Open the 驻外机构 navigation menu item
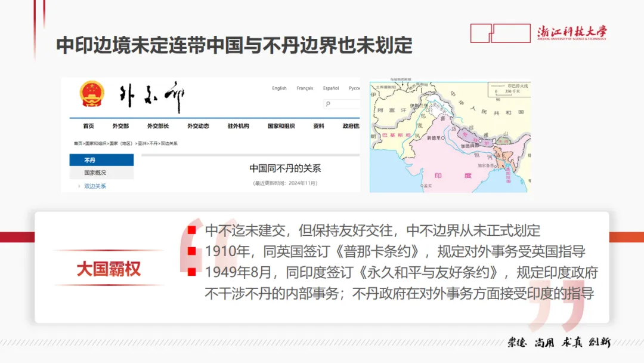This screenshot has height=363, width=644. 238,126
